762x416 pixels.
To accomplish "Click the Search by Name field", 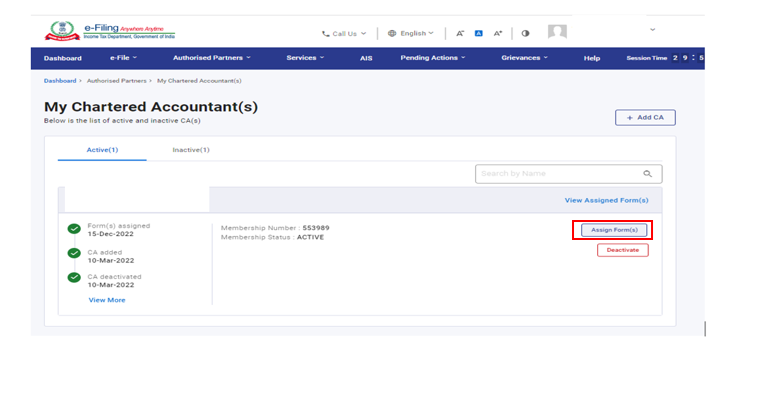I will point(558,174).
